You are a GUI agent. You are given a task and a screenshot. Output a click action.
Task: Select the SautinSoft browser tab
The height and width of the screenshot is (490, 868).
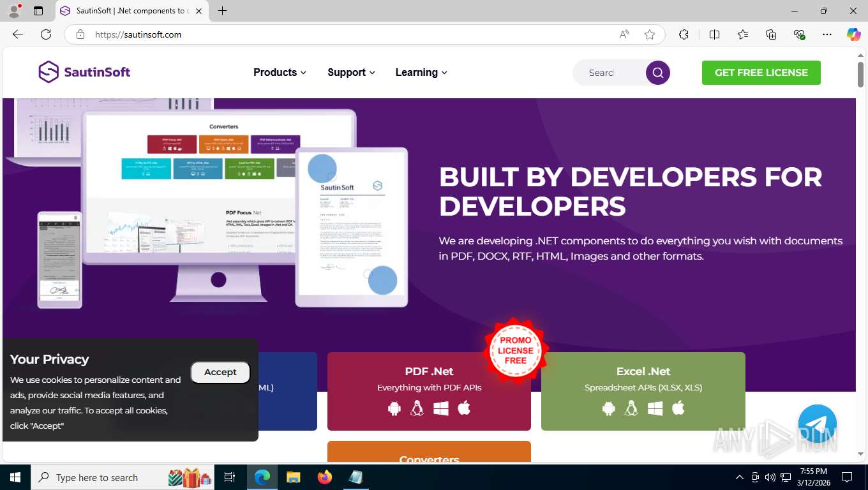[x=132, y=11]
